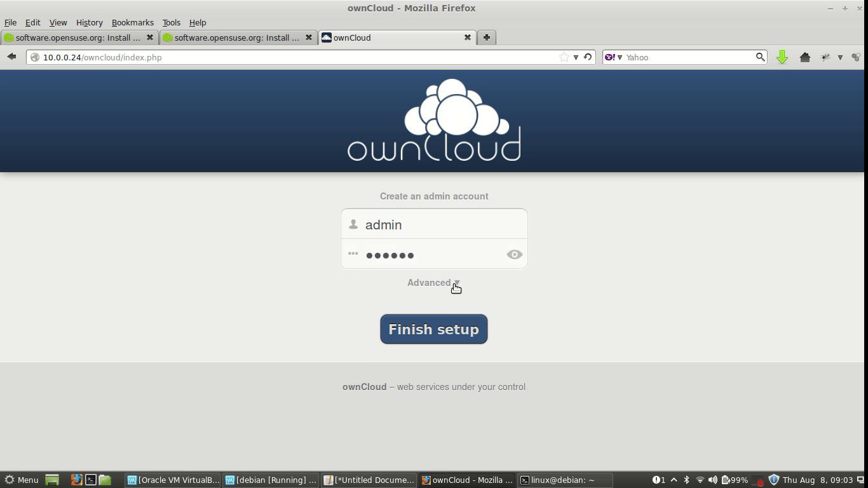Viewport: 868px width, 488px height.
Task: Close the ownCloud tab
Action: 468,37
